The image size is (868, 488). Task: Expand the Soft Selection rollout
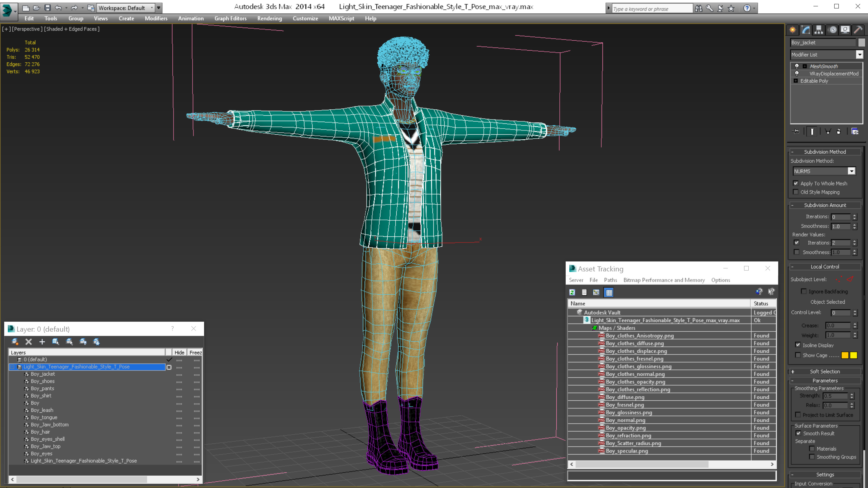[x=825, y=371]
